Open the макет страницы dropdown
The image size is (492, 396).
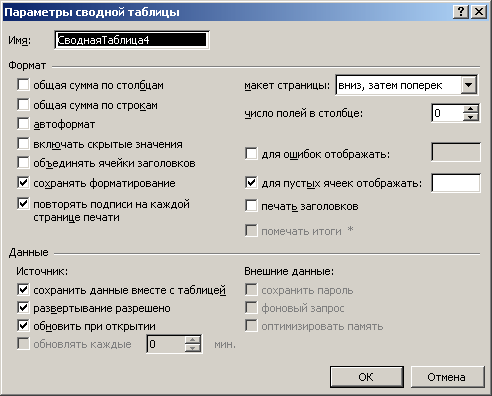pos(469,85)
